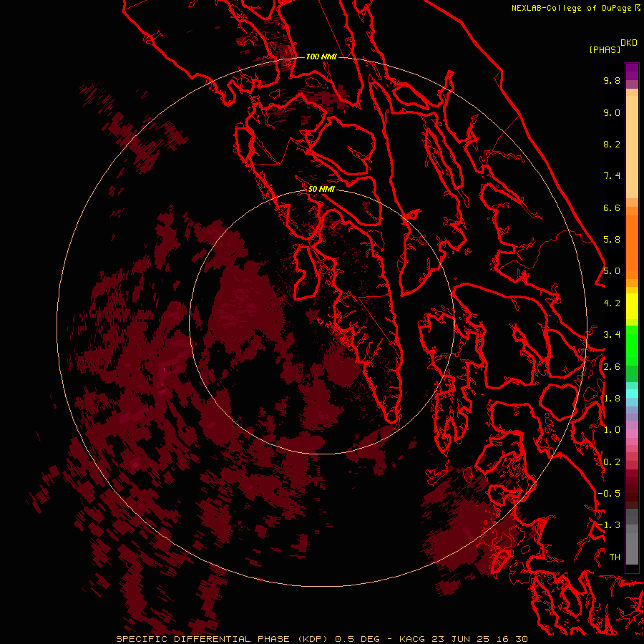Screen dimensions: 644x644
Task: Click the 6.6 value on the color scale
Action: click(612, 208)
